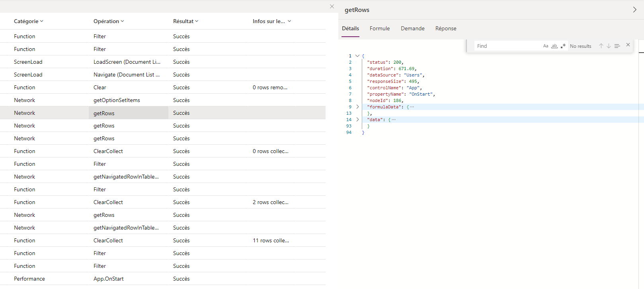Close the event list panel with X
This screenshot has height=289, width=644.
point(332,6)
